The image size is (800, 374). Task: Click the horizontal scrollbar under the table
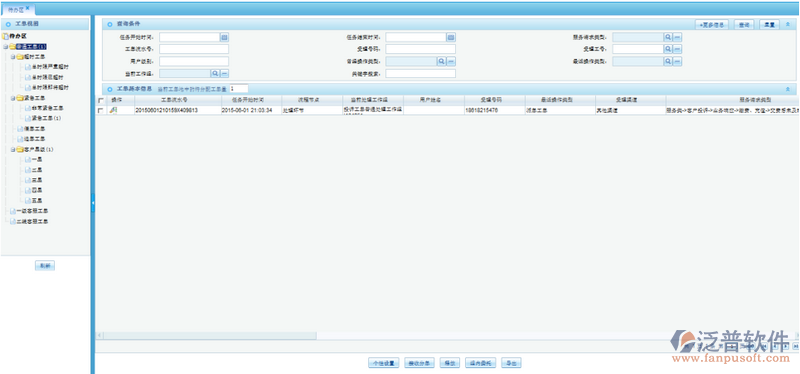click(206, 335)
